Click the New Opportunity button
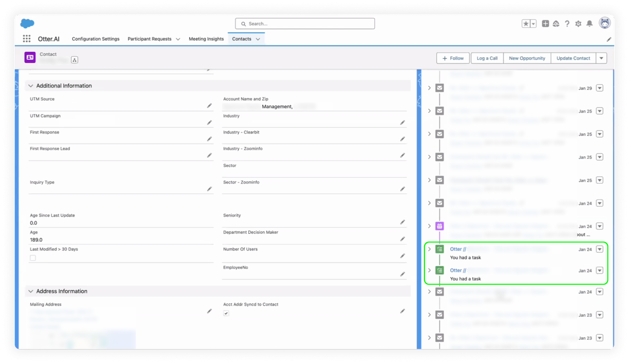 tap(527, 58)
